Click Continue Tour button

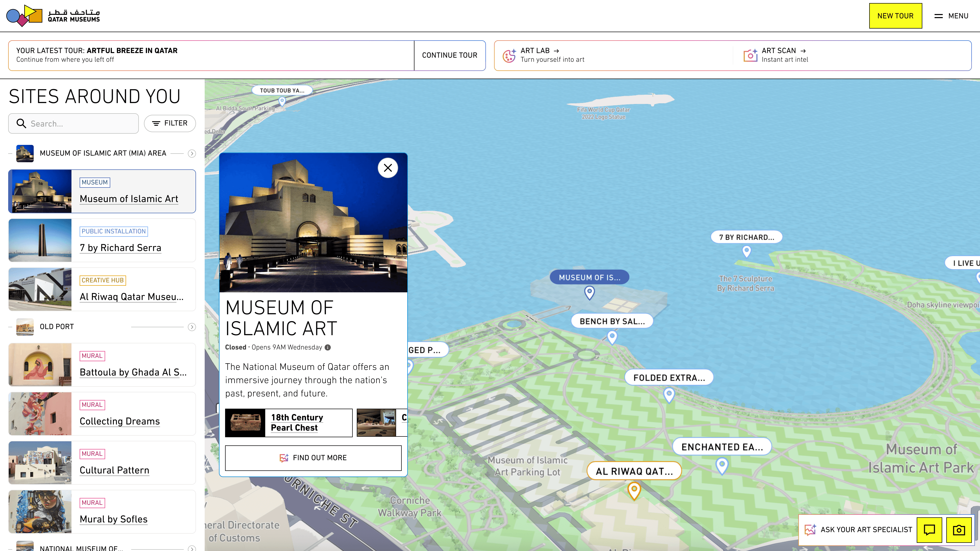[x=449, y=56]
